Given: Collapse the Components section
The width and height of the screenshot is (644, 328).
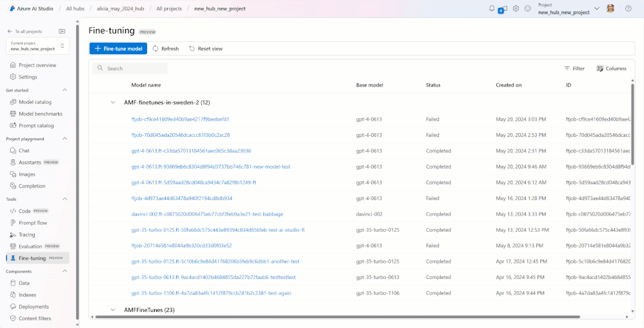Looking at the screenshot, I should click(x=65, y=271).
